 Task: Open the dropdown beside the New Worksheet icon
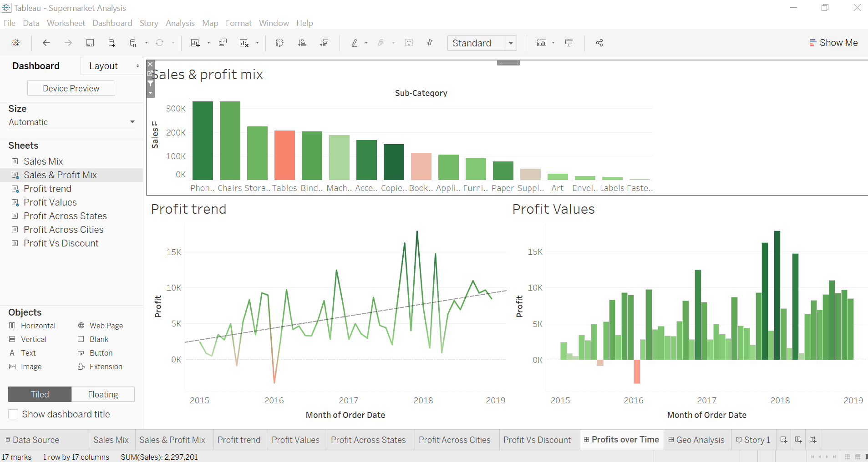pos(208,43)
